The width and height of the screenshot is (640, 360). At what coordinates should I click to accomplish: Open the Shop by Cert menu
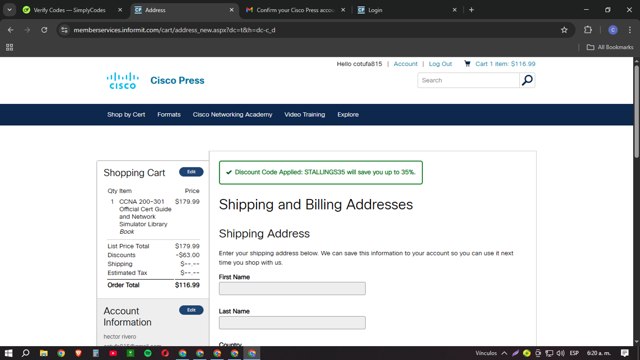coord(126,115)
